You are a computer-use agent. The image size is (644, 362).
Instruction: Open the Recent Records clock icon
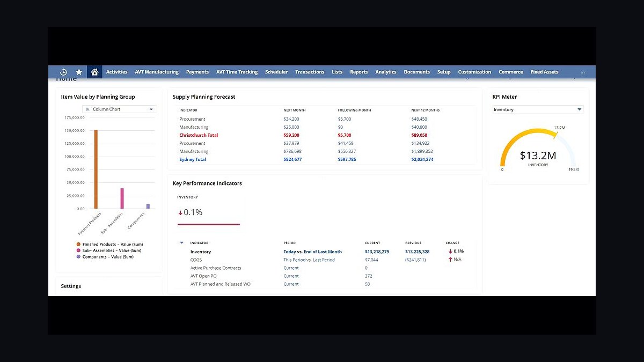point(63,72)
